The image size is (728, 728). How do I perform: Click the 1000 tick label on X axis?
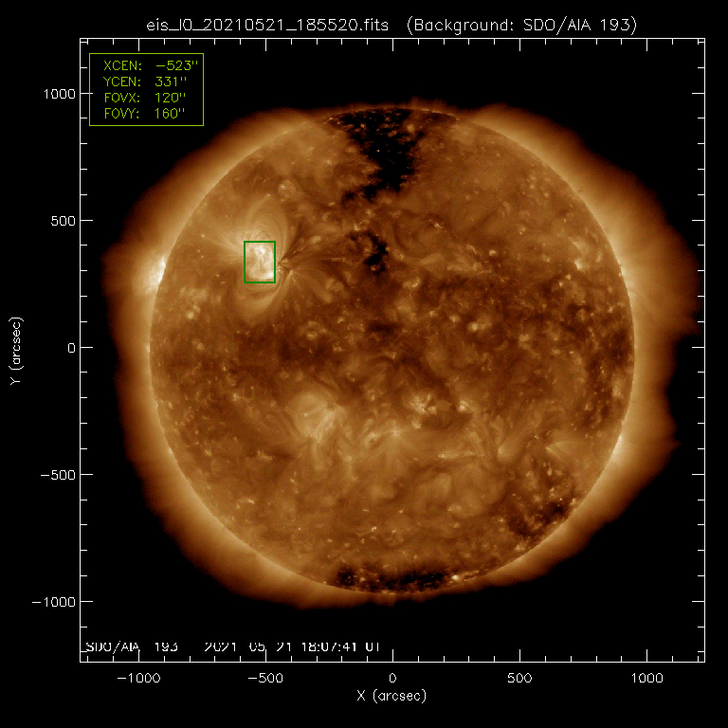[646, 679]
